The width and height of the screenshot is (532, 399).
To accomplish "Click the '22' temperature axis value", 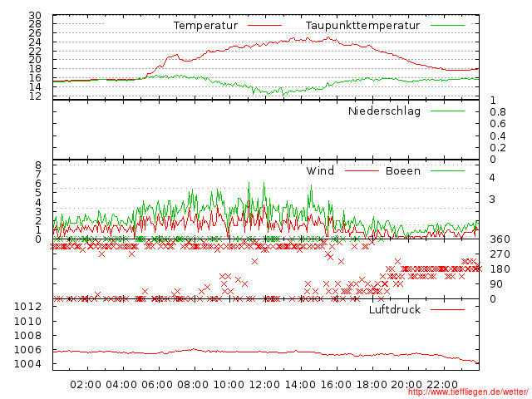I will pyautogui.click(x=35, y=52).
